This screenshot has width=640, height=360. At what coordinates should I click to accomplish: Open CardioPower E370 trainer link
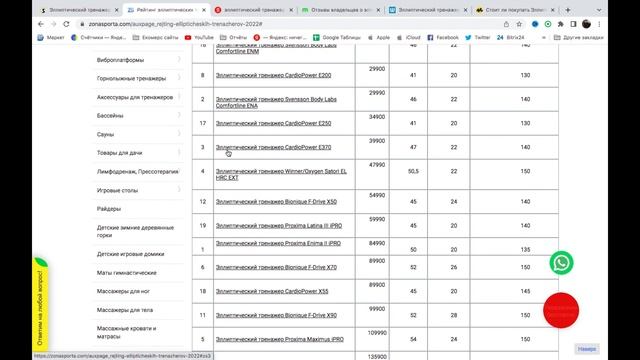[273, 147]
